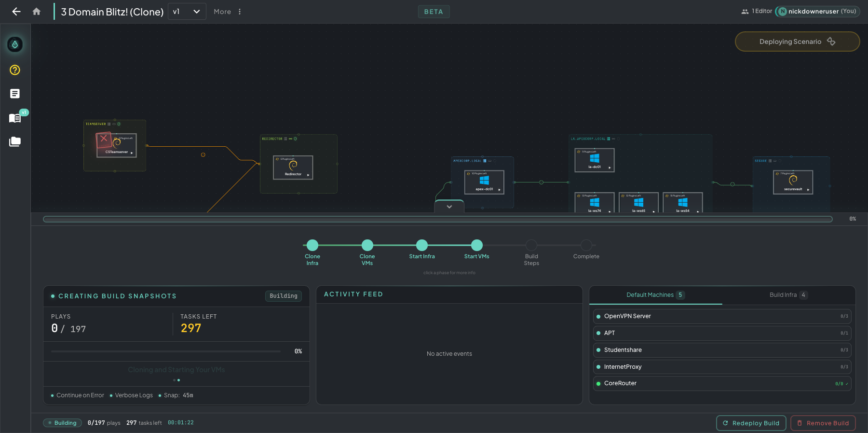The height and width of the screenshot is (433, 868).
Task: Select the Complete phase
Action: click(586, 245)
